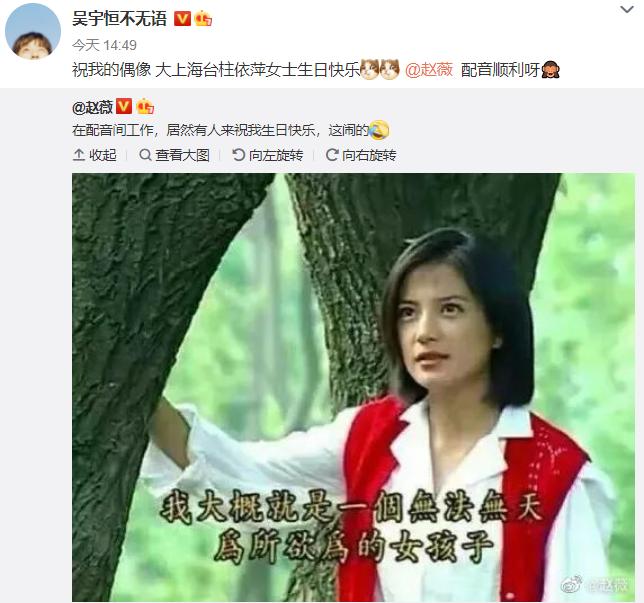Open the expanded TV drama still image
The width and height of the screenshot is (644, 603).
pyautogui.click(x=353, y=387)
